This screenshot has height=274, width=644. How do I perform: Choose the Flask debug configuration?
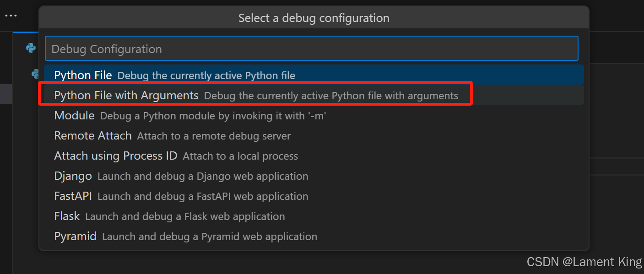point(67,216)
